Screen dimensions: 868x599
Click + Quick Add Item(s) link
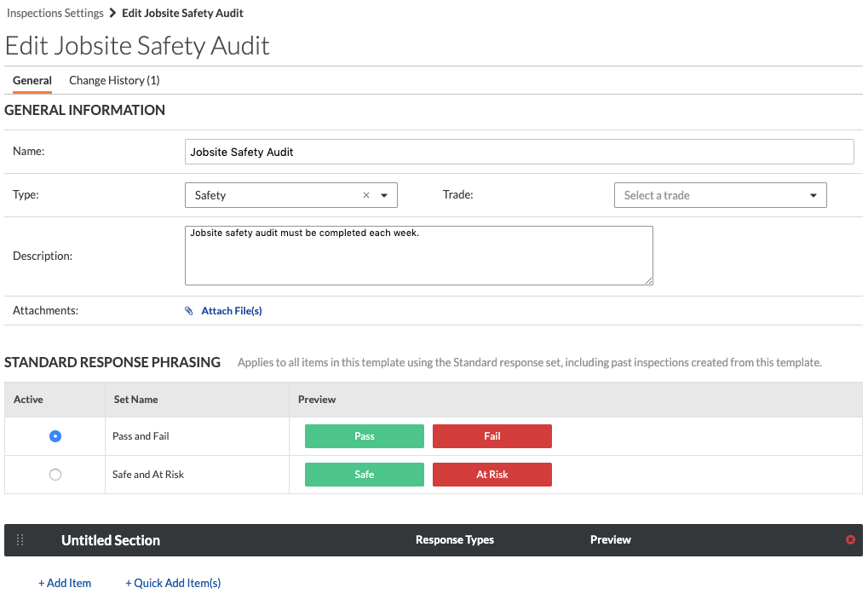coord(173,583)
